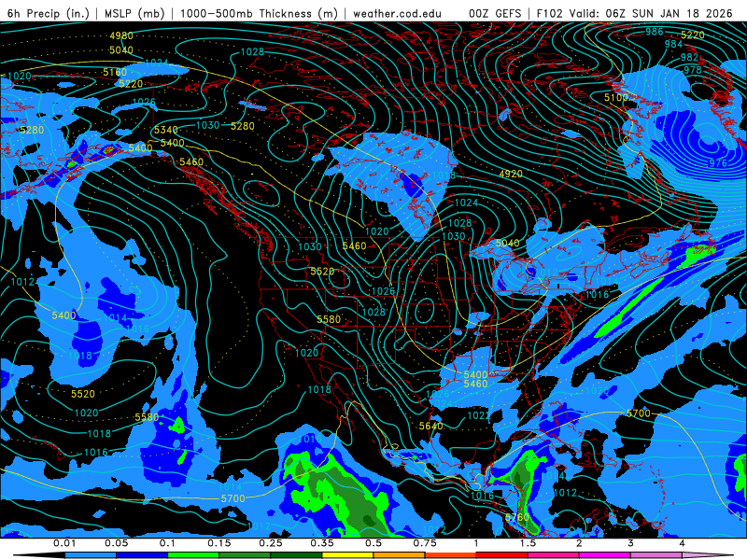
Task: Click the 'MSLP (mb)' header label
Action: [134, 13]
